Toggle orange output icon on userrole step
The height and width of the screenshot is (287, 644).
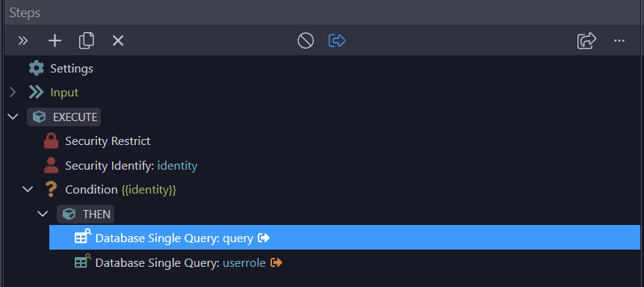pos(276,262)
